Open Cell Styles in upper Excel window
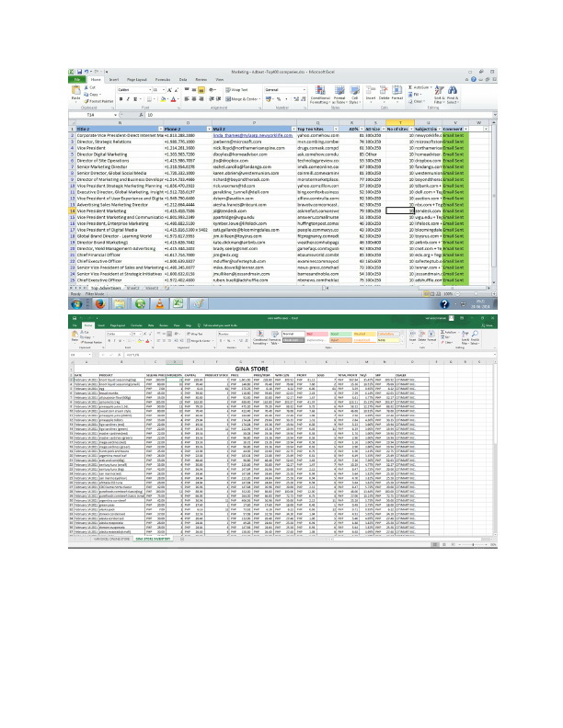Screen dimensions: 563x728 354,95
